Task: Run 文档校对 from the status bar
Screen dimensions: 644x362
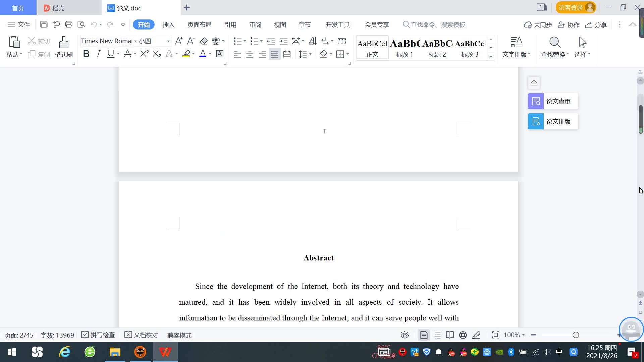Action: click(141, 335)
